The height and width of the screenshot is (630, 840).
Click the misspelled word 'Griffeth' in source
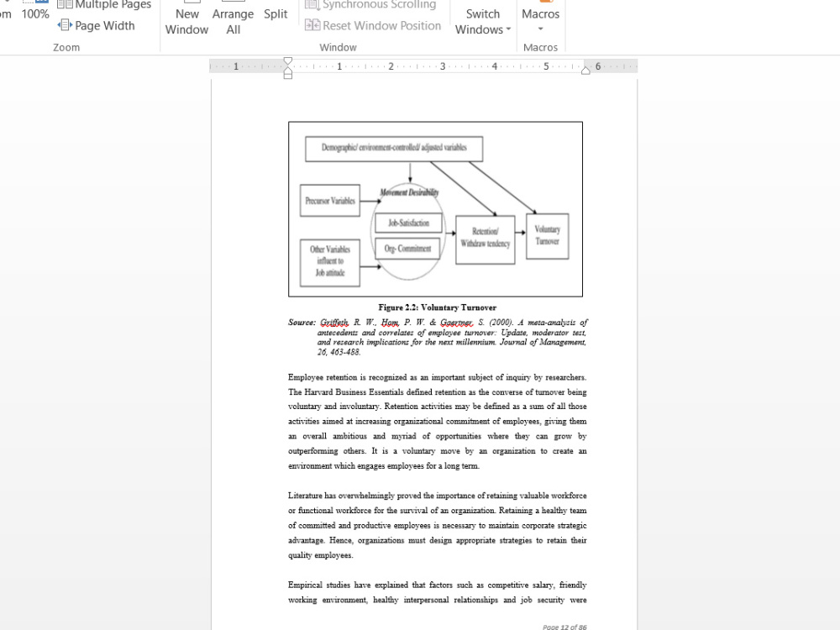334,323
